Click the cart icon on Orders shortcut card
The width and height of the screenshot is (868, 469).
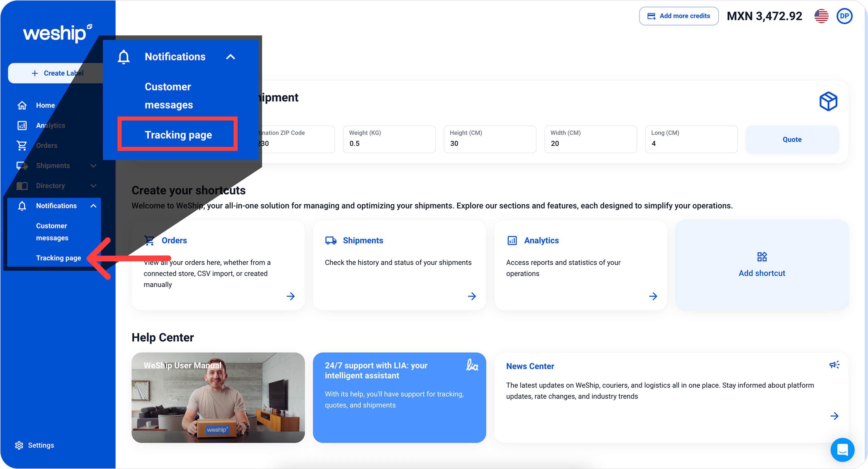(x=149, y=240)
